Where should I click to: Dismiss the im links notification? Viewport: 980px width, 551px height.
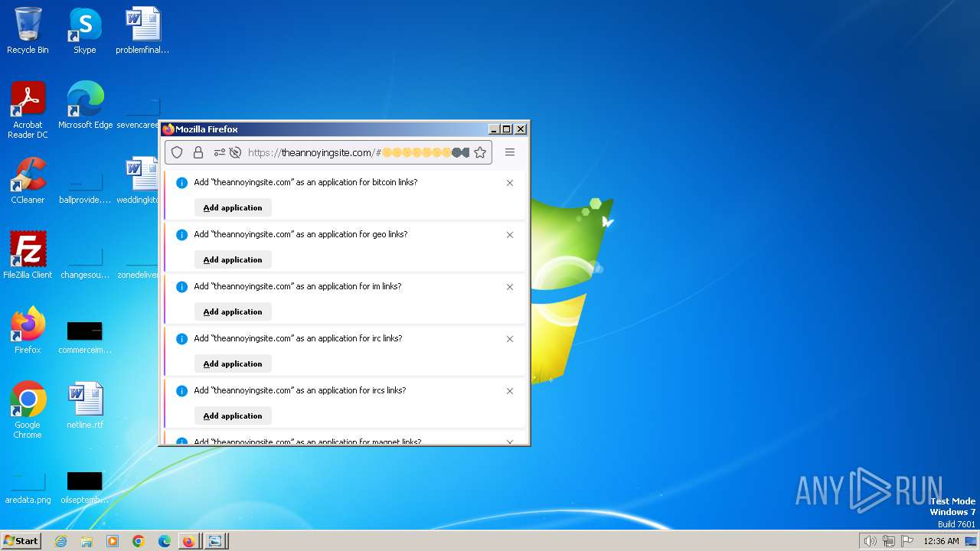pyautogui.click(x=510, y=287)
